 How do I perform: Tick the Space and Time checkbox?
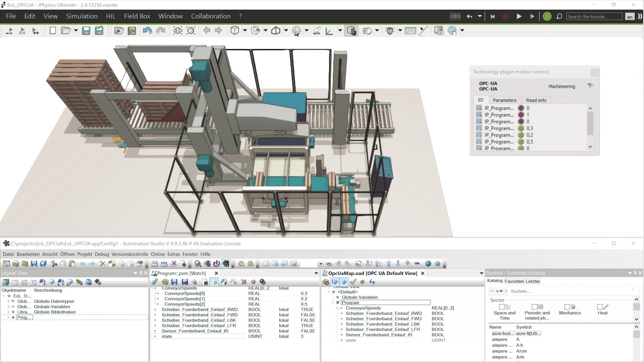[502, 307]
